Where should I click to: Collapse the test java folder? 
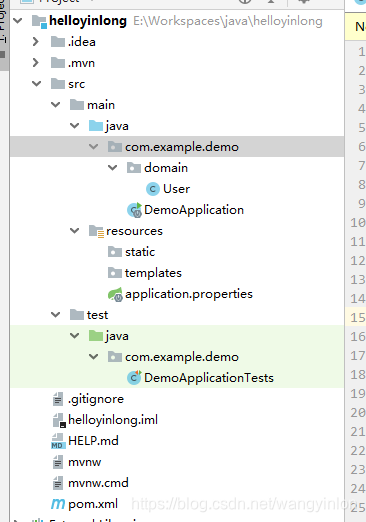[74, 336]
